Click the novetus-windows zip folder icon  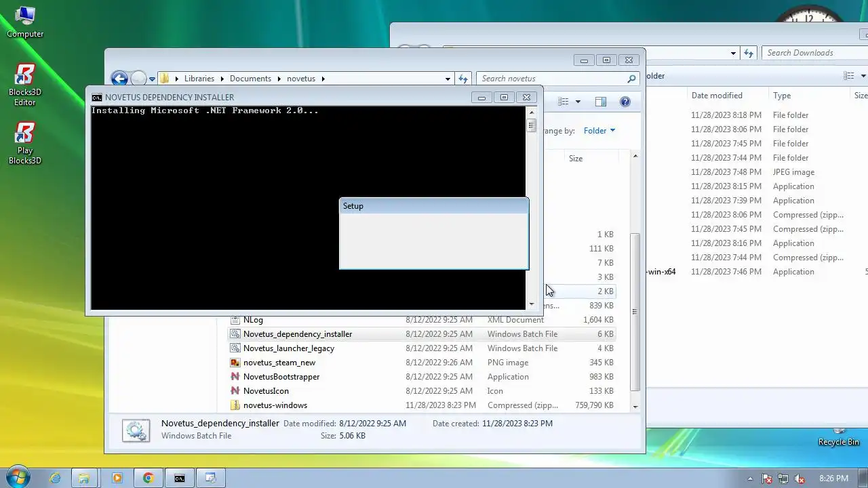tap(235, 405)
